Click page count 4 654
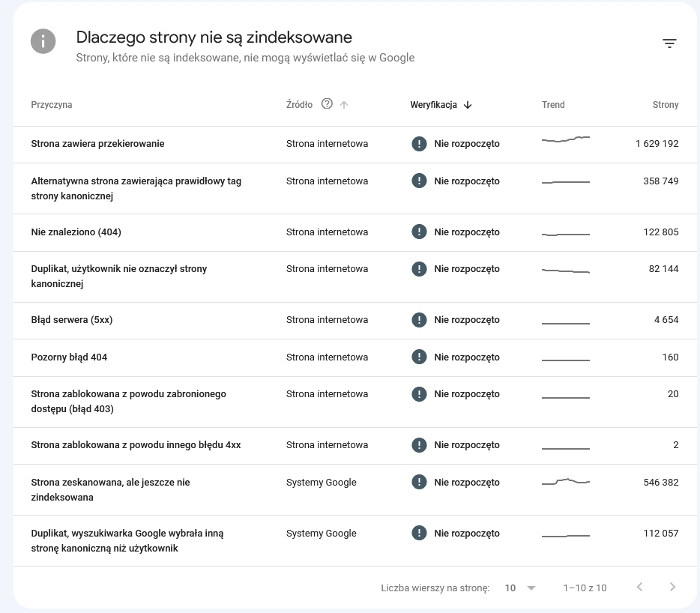Viewport: 700px width, 613px height. click(666, 320)
